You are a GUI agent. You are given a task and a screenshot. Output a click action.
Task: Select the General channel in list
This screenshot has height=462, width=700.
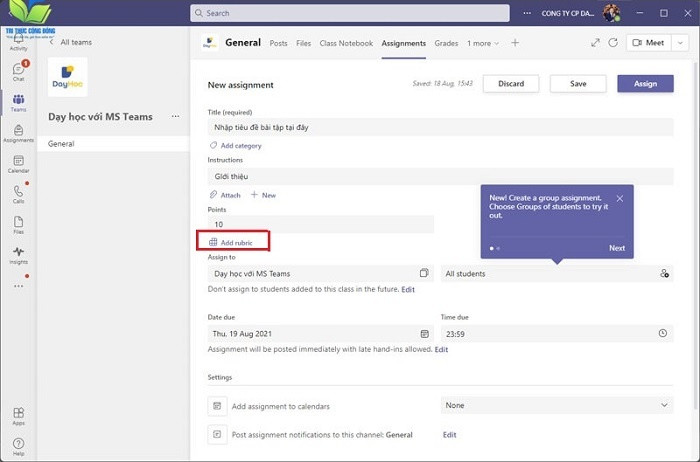tap(113, 144)
